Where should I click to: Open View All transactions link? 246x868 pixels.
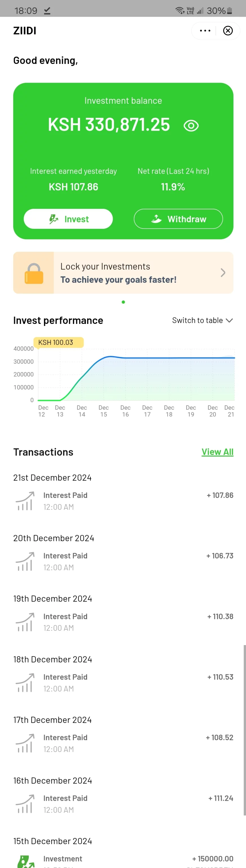pos(217,451)
